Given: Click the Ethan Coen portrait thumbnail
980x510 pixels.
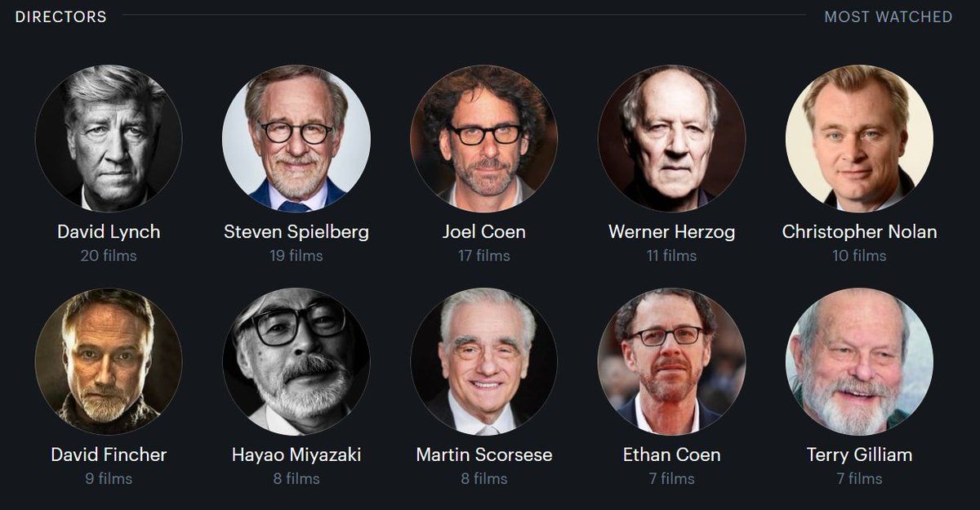Looking at the screenshot, I should click(672, 361).
